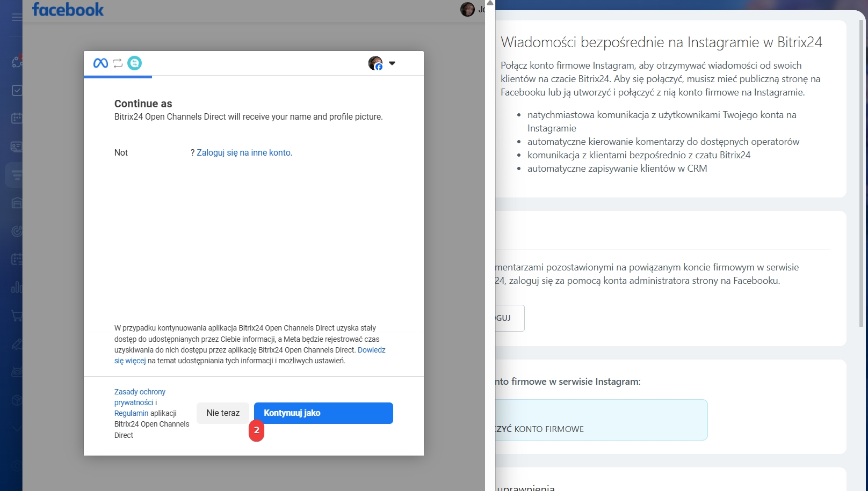The image size is (868, 491).
Task: Click 'automatyczne zapisywanie klientów w CRM' bullet
Action: pyautogui.click(x=617, y=168)
